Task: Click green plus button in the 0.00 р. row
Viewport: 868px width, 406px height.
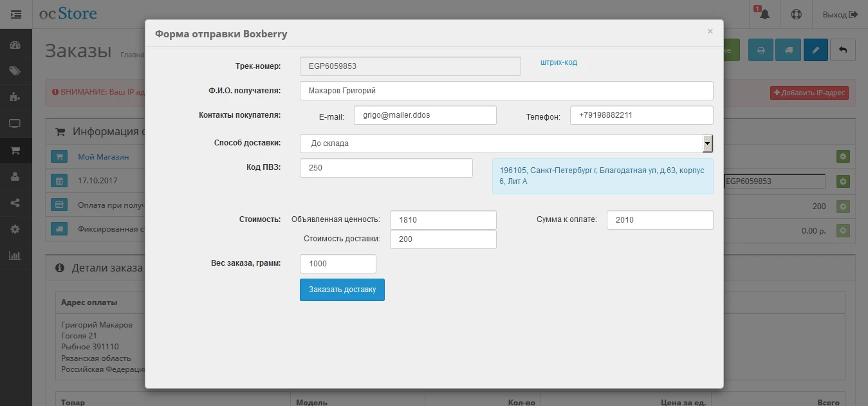Action: (843, 230)
